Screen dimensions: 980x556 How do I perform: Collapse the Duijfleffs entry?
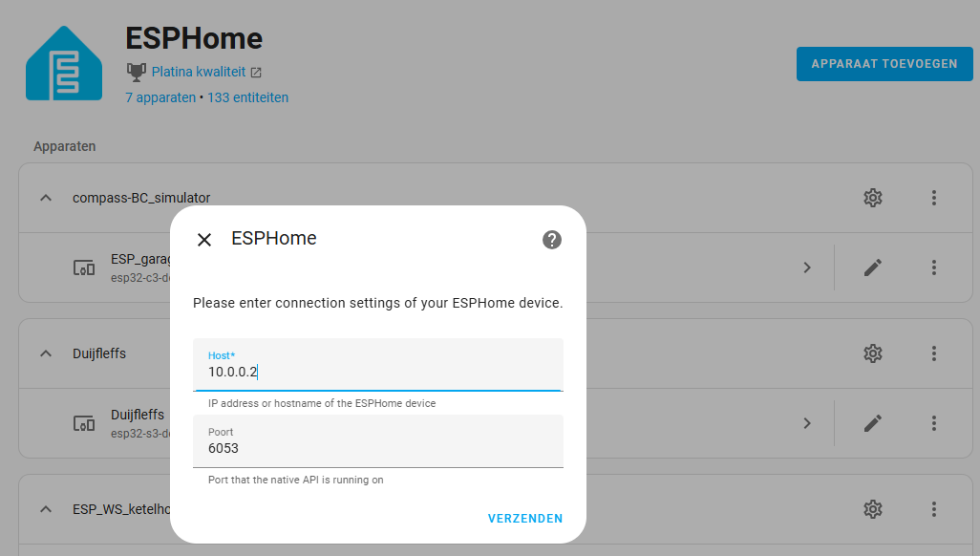click(46, 353)
